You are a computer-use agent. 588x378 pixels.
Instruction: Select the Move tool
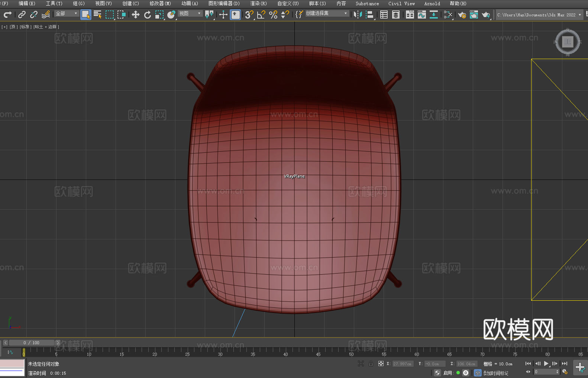(x=136, y=14)
